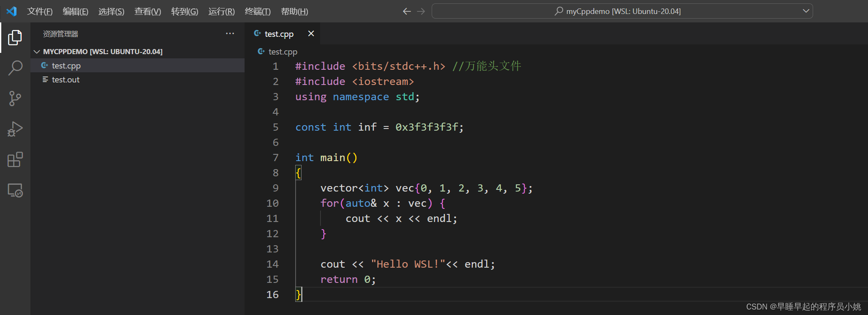Open the 选择(S) menu
The width and height of the screenshot is (868, 315).
coord(112,11)
